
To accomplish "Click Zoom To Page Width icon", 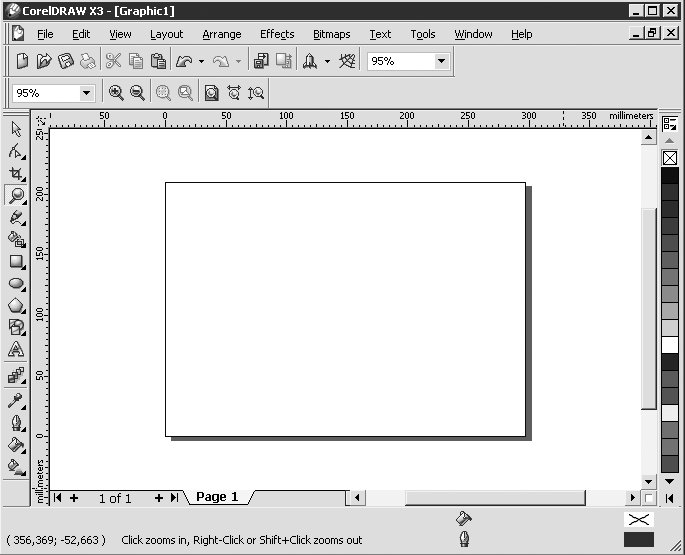I will pyautogui.click(x=234, y=93).
